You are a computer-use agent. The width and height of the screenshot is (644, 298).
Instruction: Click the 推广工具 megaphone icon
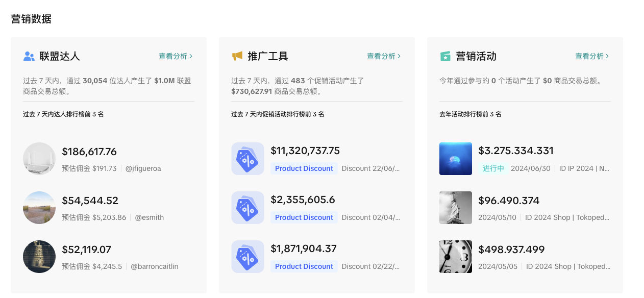coord(237,56)
